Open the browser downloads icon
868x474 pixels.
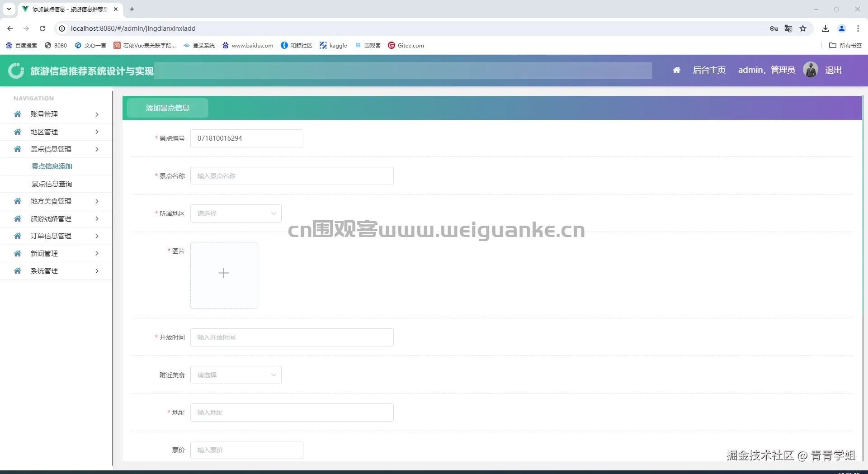(x=825, y=28)
